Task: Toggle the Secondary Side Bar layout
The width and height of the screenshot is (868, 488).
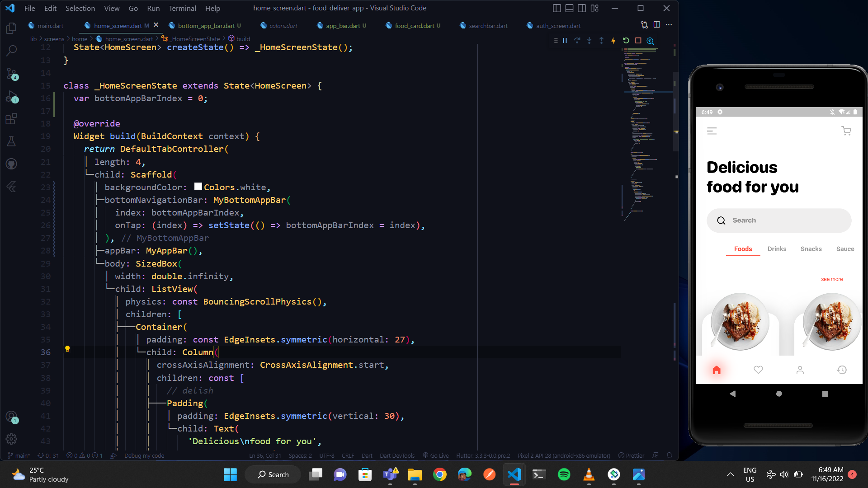Action: [582, 8]
